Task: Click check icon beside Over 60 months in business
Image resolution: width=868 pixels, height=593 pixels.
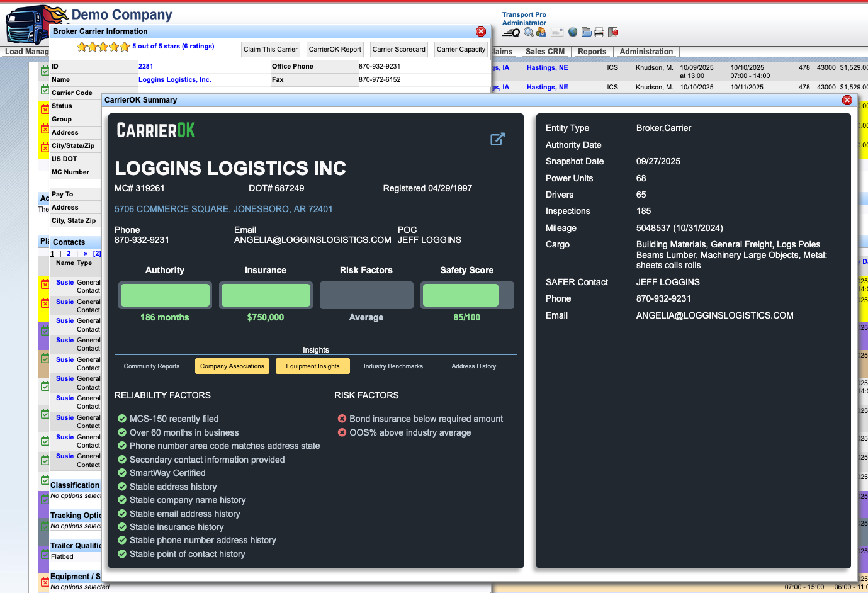Action: 122,432
